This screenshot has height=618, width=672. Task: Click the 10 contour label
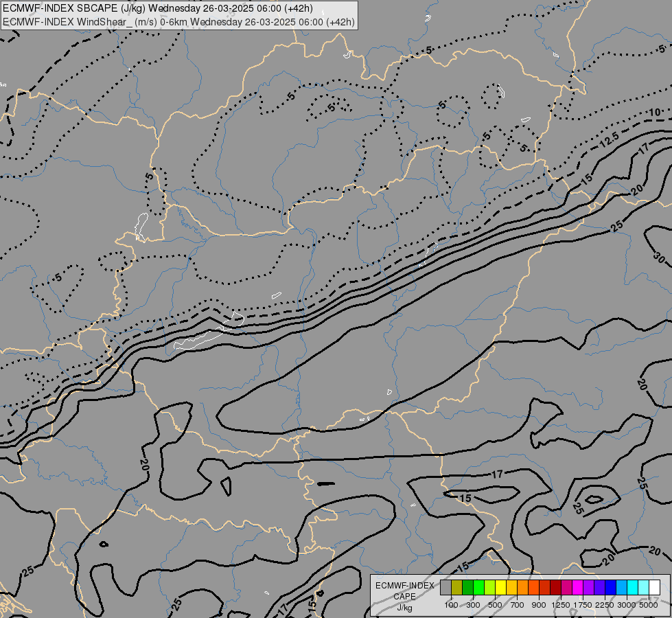tap(654, 113)
